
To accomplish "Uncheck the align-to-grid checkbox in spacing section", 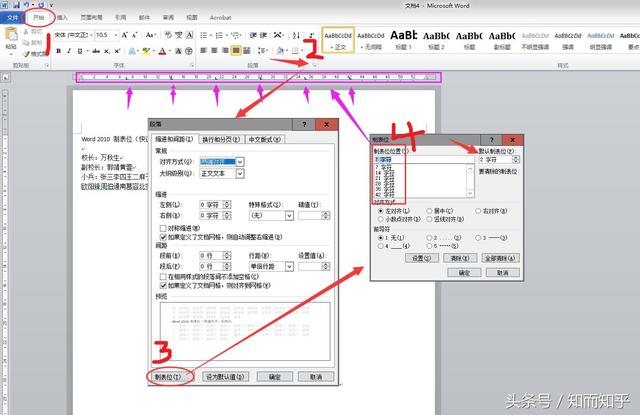I will 163,286.
